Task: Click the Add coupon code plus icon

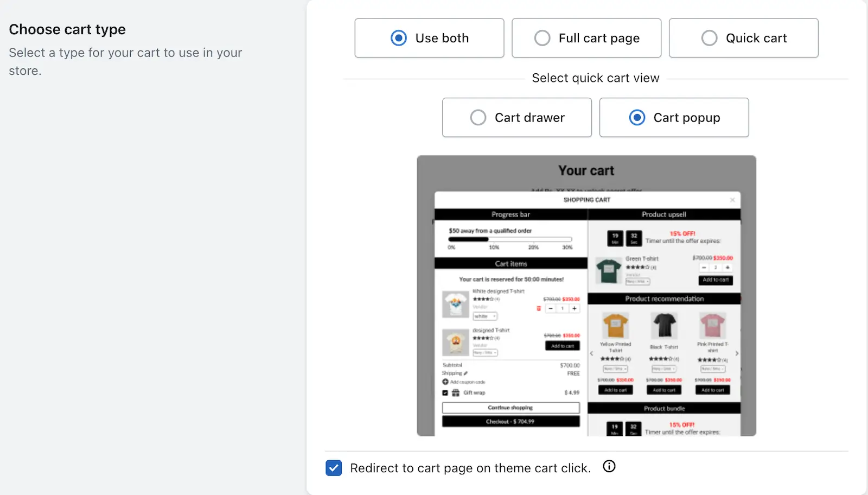Action: [445, 382]
